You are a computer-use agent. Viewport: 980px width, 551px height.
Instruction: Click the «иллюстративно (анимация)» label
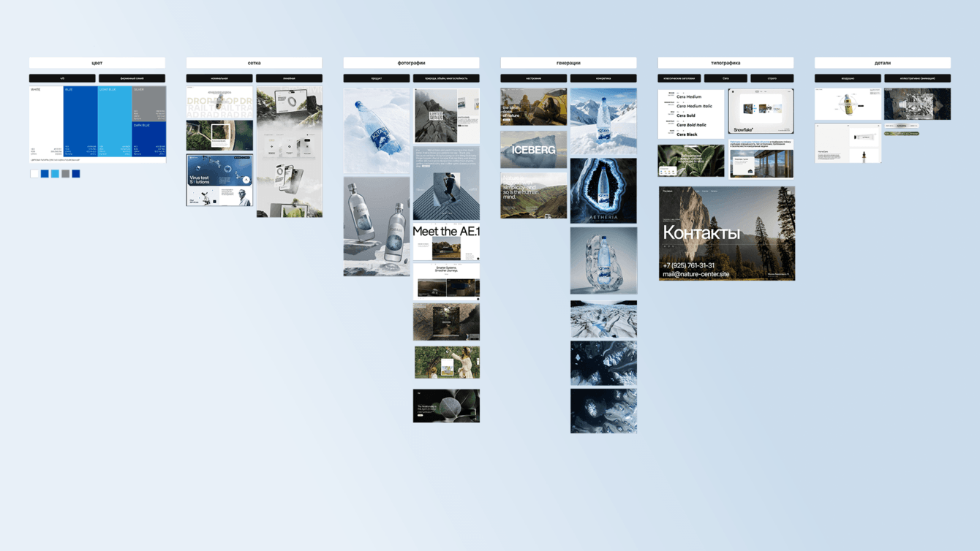coord(917,78)
